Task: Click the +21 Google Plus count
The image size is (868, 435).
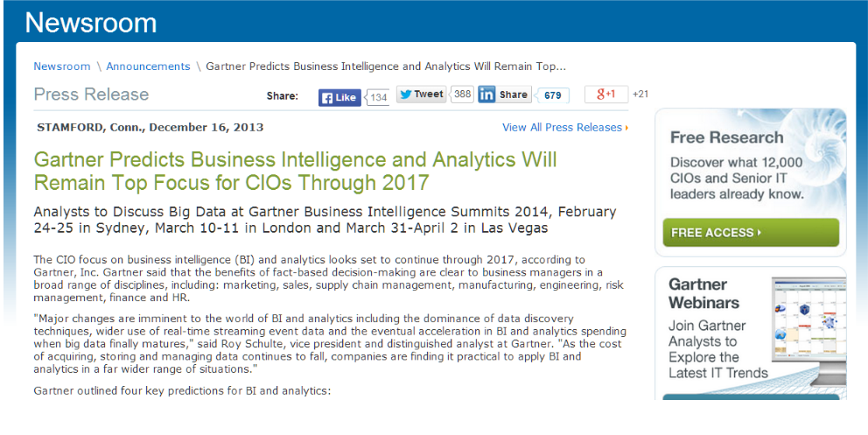Action: point(640,95)
